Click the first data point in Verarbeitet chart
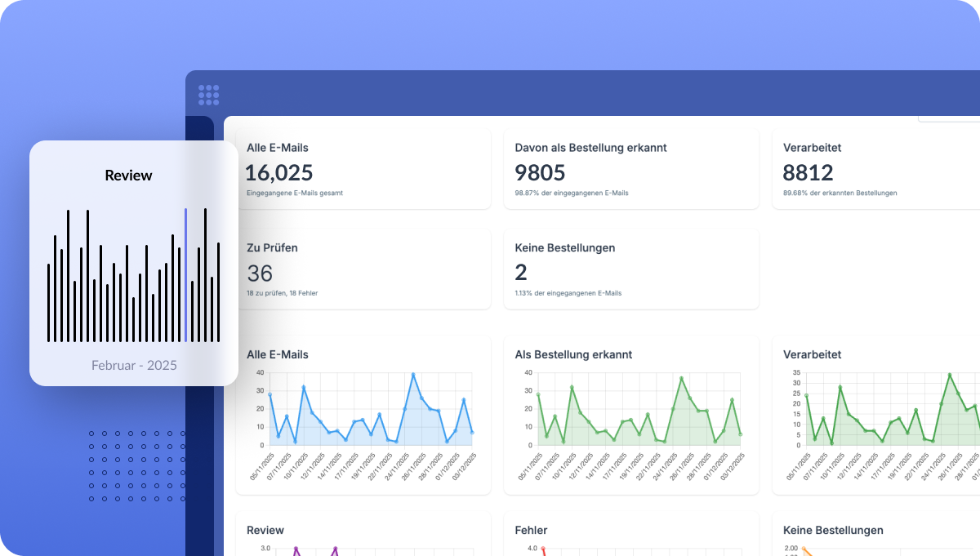Viewport: 980px width, 556px height. [807, 395]
